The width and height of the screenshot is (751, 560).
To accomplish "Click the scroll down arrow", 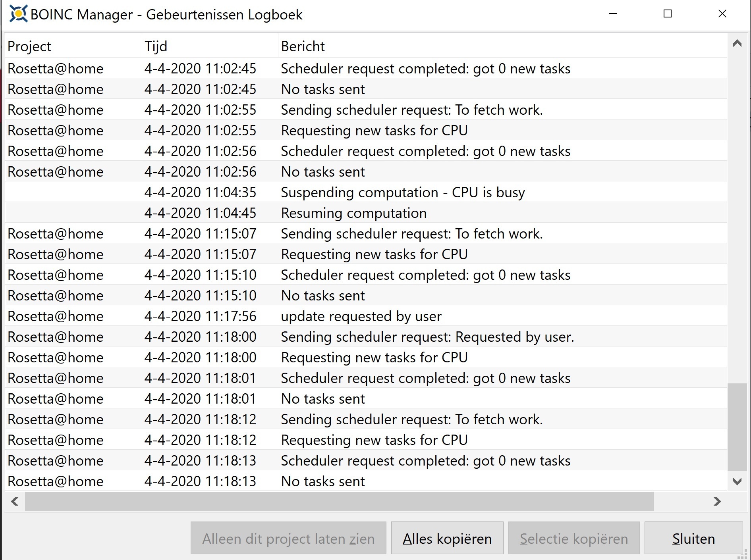I will point(737,482).
